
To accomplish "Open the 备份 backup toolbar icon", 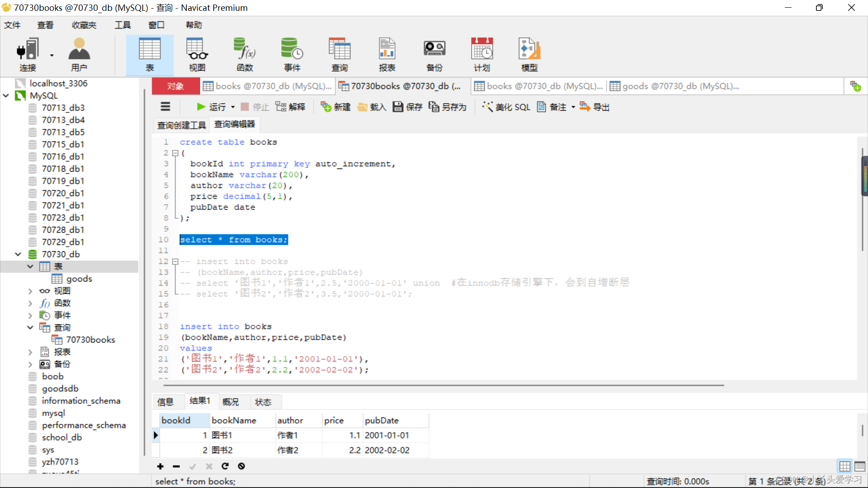I will point(434,55).
